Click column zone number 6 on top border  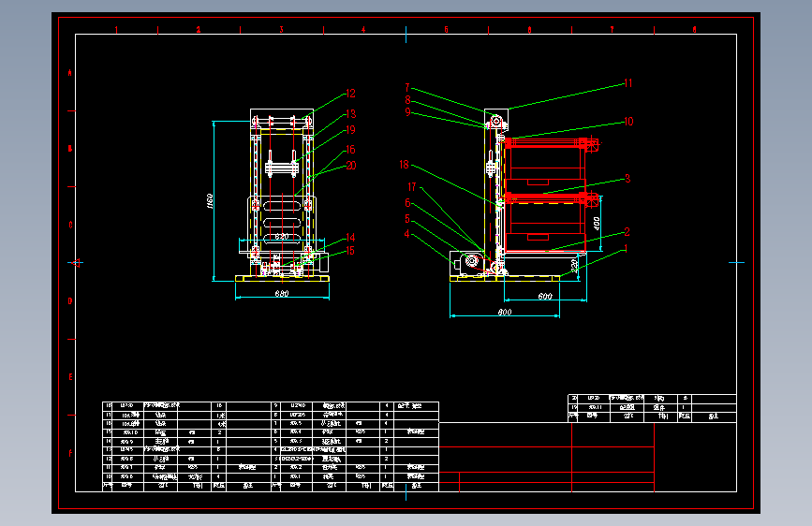pyautogui.click(x=529, y=30)
